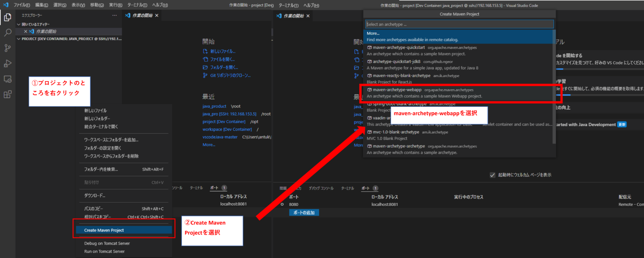The width and height of the screenshot is (644, 258).
Task: Open the java_product recent workspace link
Action: 214,106
